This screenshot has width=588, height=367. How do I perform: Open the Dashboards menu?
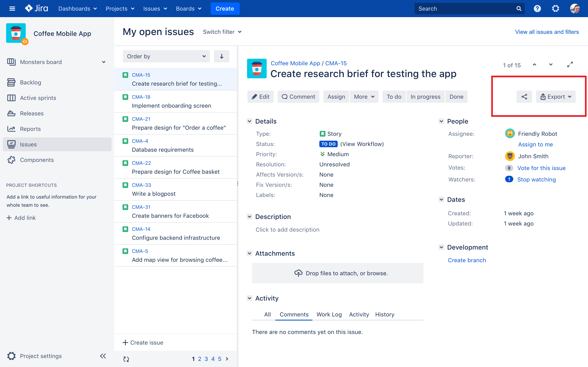click(78, 9)
